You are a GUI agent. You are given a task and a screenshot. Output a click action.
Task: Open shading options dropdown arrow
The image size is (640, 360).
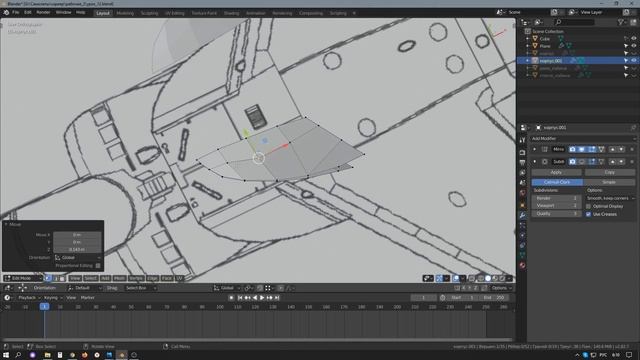tap(509, 278)
